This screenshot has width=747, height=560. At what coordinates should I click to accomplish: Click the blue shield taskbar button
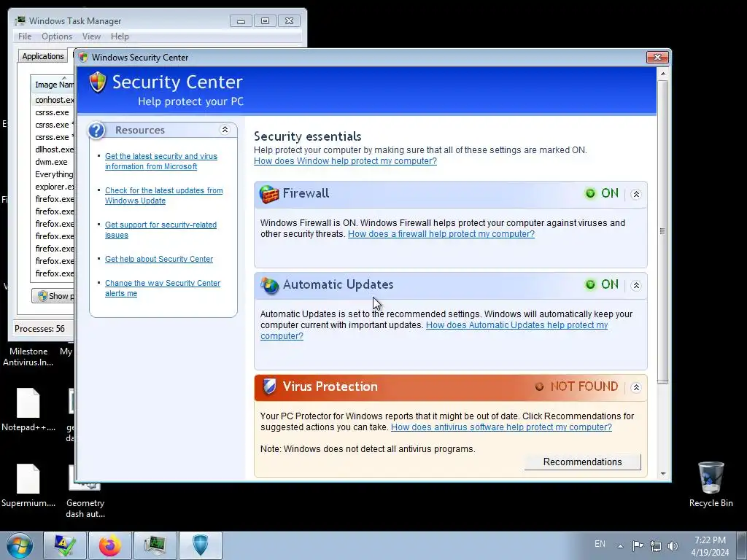[201, 545]
